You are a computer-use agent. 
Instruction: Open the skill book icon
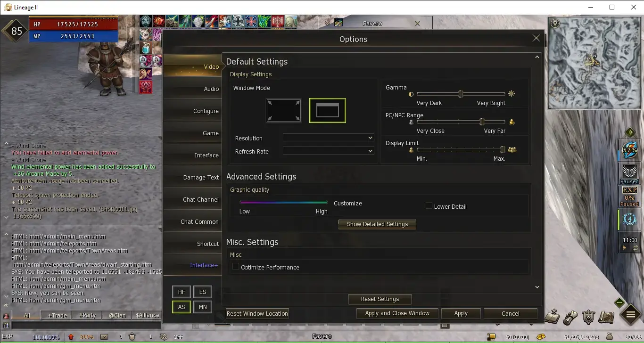click(x=552, y=317)
